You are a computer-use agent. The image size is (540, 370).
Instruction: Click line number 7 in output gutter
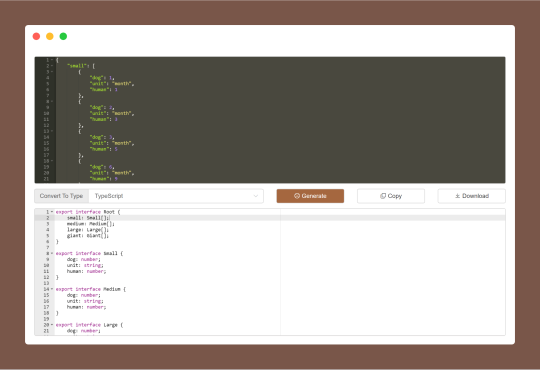[48, 247]
